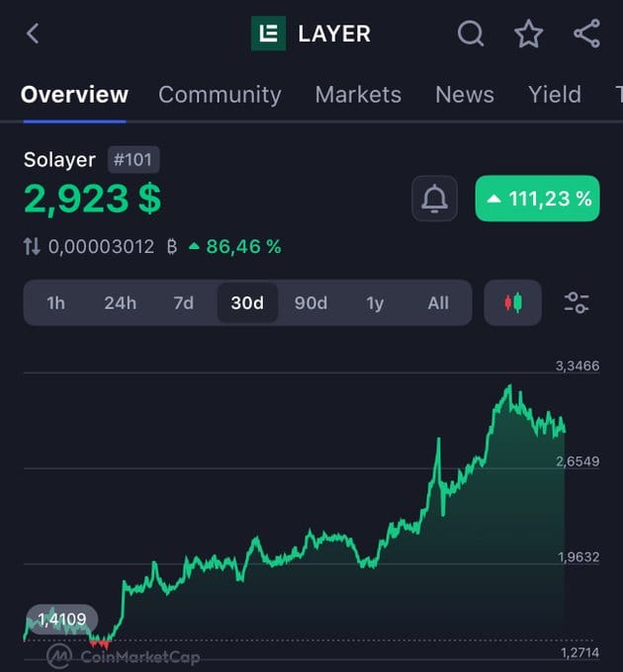The image size is (623, 672).
Task: Select the All chart range
Action: (438, 303)
